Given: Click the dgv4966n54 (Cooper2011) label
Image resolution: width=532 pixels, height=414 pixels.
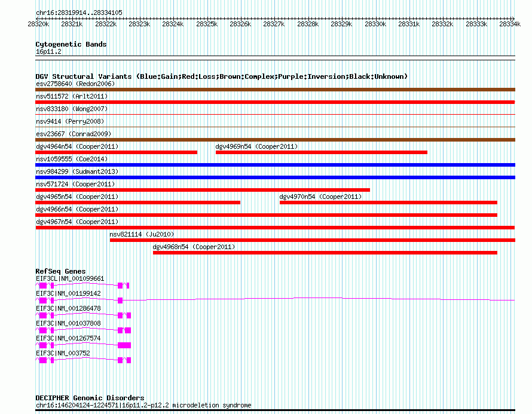Looking at the screenshot, I should tap(77, 209).
